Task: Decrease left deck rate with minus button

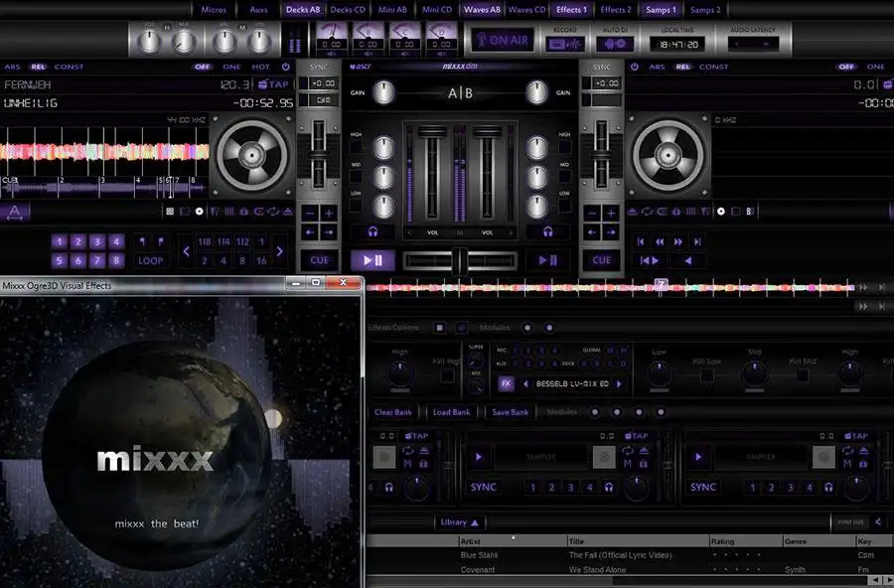Action: pos(310,214)
